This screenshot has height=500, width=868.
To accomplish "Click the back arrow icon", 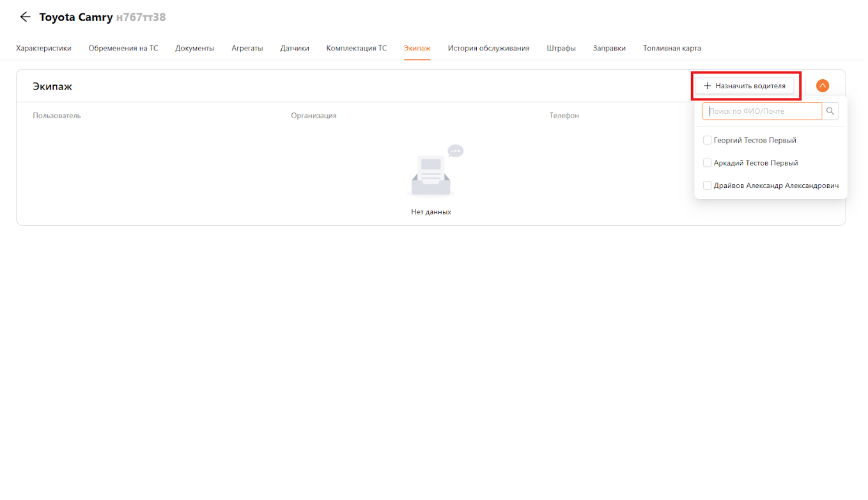I will tap(25, 17).
